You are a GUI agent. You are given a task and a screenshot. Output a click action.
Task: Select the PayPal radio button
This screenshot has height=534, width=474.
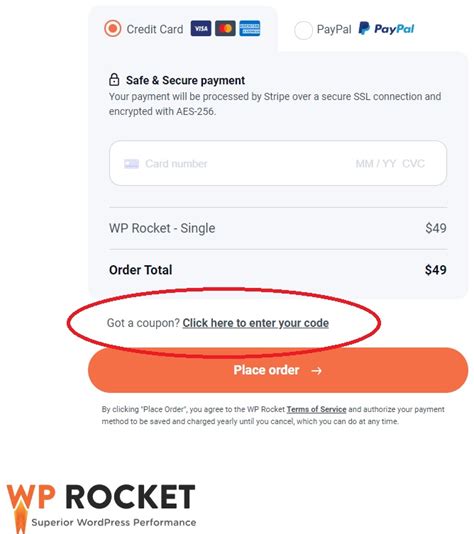303,30
